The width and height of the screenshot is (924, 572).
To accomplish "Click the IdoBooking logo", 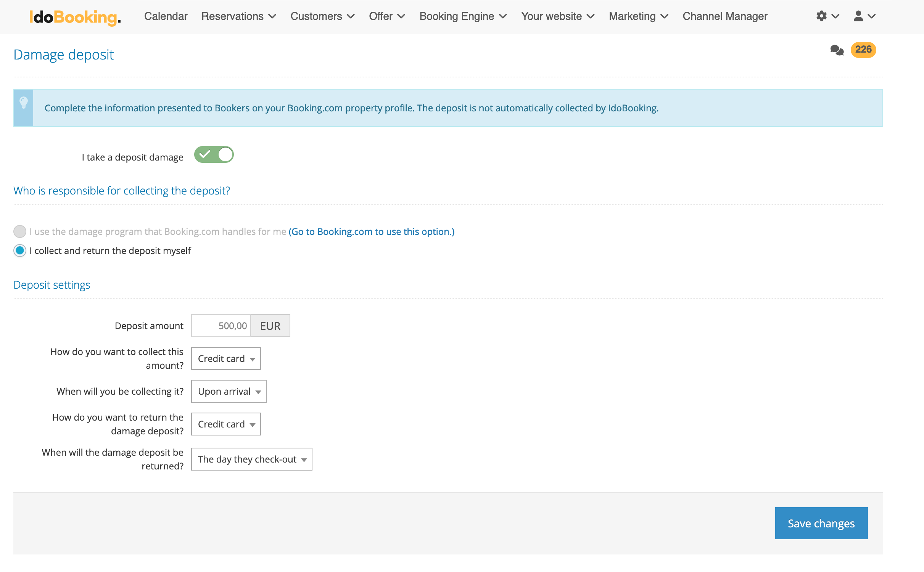I will point(75,17).
